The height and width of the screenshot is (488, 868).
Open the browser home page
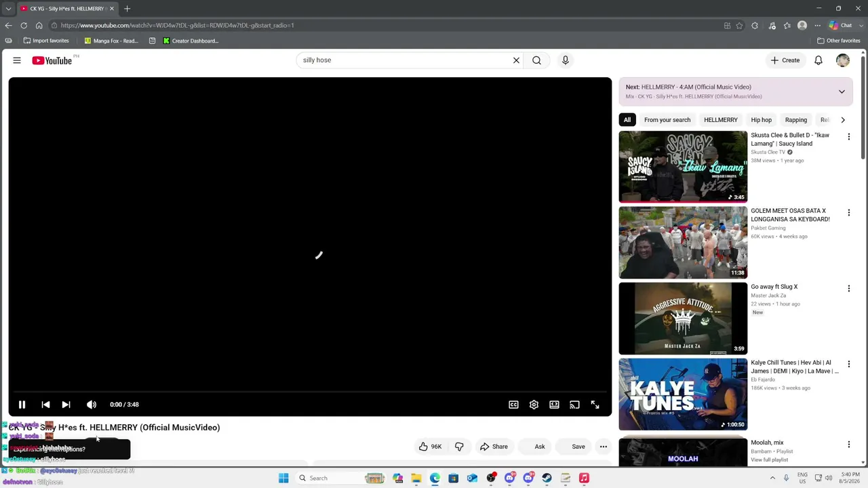[x=39, y=25]
